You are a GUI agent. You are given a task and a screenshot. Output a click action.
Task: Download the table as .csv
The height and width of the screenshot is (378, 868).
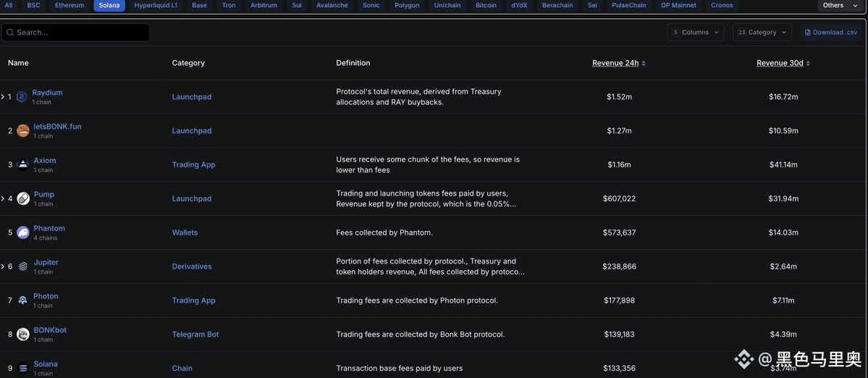(831, 33)
